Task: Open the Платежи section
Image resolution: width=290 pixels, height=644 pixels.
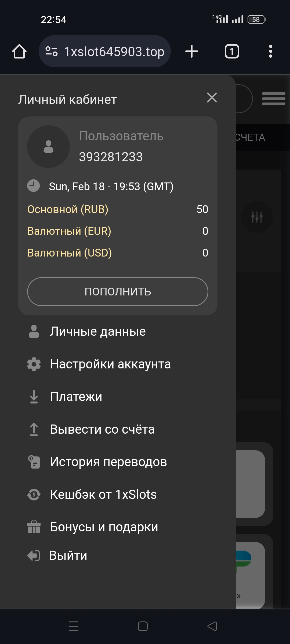Action: (x=76, y=397)
